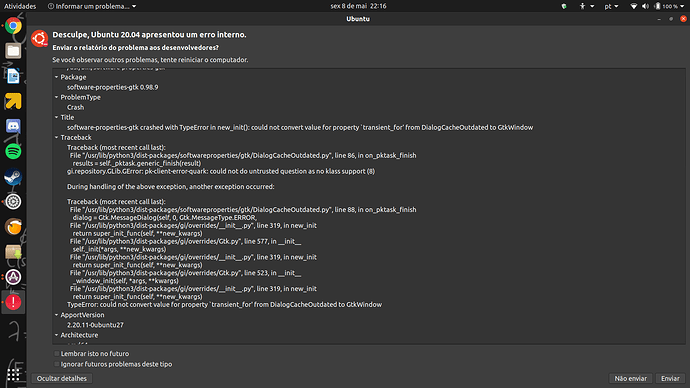Viewport: 690px width, 388px height.
Task: Launch Spotify from the dock
Action: pyautogui.click(x=13, y=151)
